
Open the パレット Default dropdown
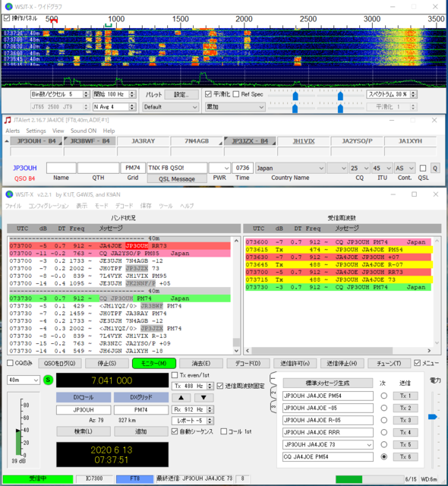tap(170, 107)
